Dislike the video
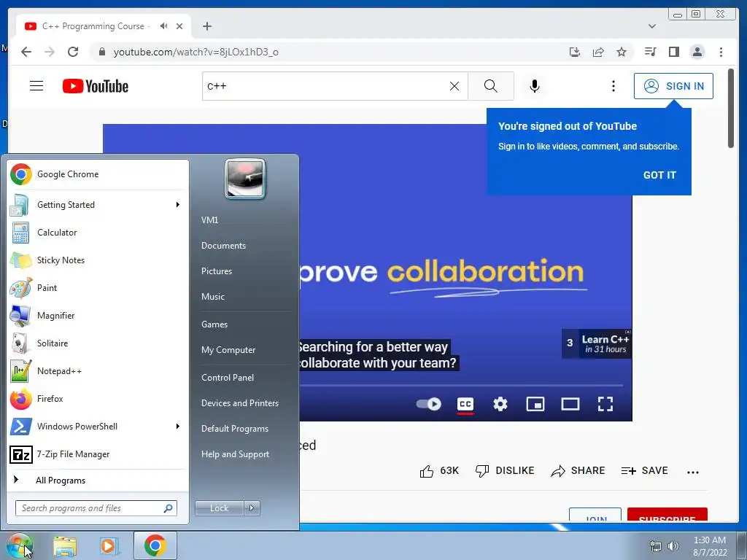The image size is (747, 560). point(505,471)
